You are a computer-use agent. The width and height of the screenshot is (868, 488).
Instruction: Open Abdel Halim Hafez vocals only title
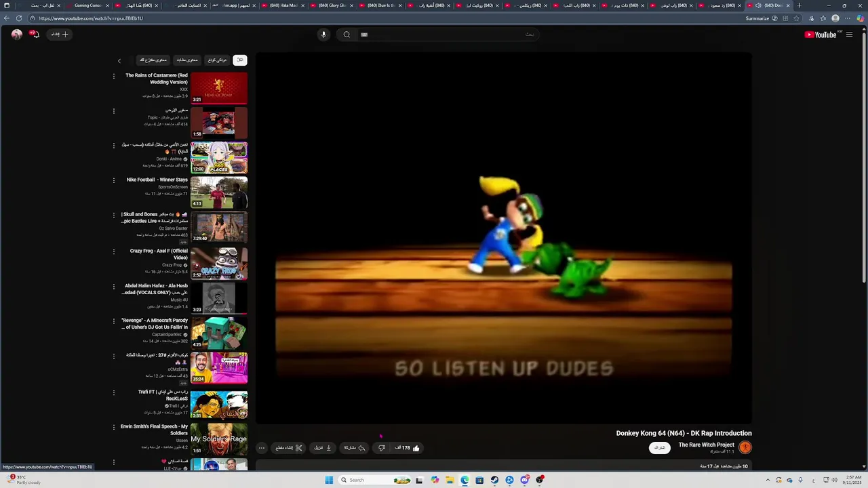(155, 289)
